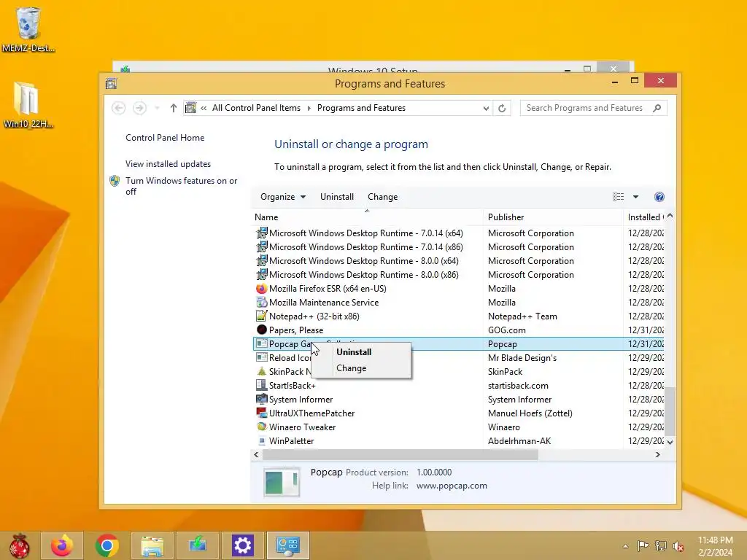
Task: Click the Winaero Tweaker program icon
Action: (x=262, y=427)
